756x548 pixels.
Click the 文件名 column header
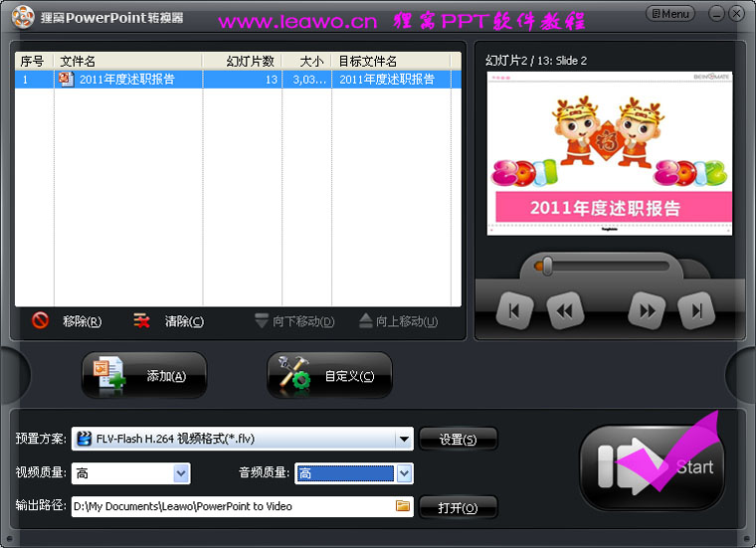[128, 62]
